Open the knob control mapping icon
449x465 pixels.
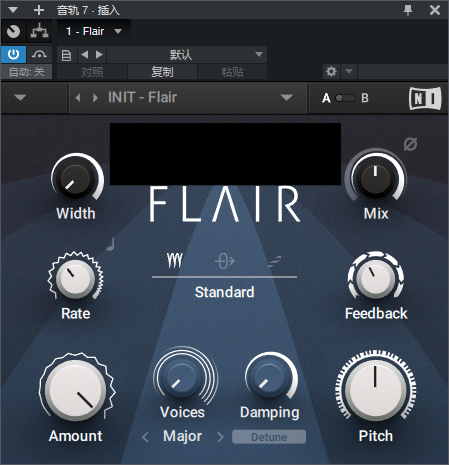point(13,31)
